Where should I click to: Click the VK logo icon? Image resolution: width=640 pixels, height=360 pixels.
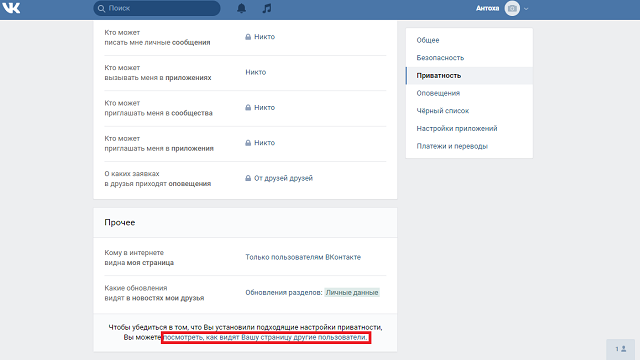click(x=11, y=8)
